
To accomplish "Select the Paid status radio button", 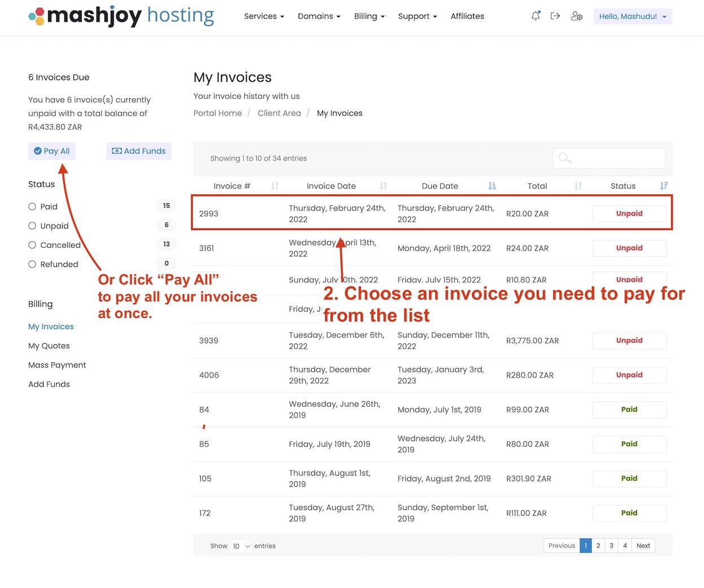I will point(32,206).
